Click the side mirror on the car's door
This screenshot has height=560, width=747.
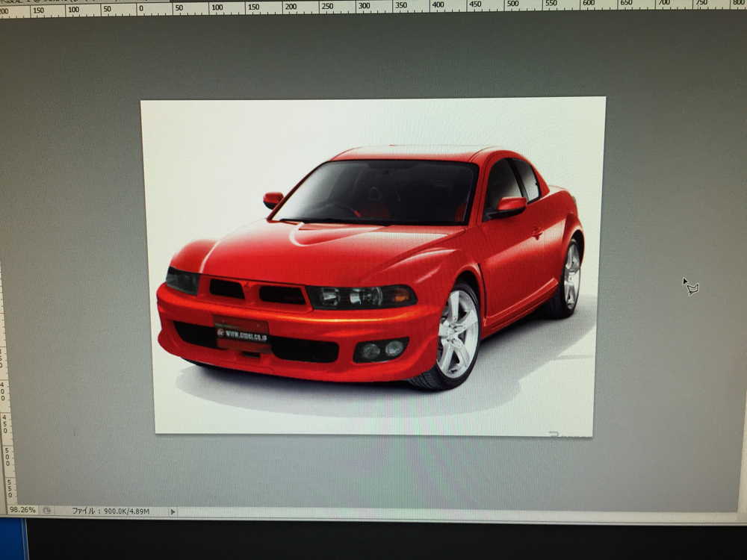[510, 205]
